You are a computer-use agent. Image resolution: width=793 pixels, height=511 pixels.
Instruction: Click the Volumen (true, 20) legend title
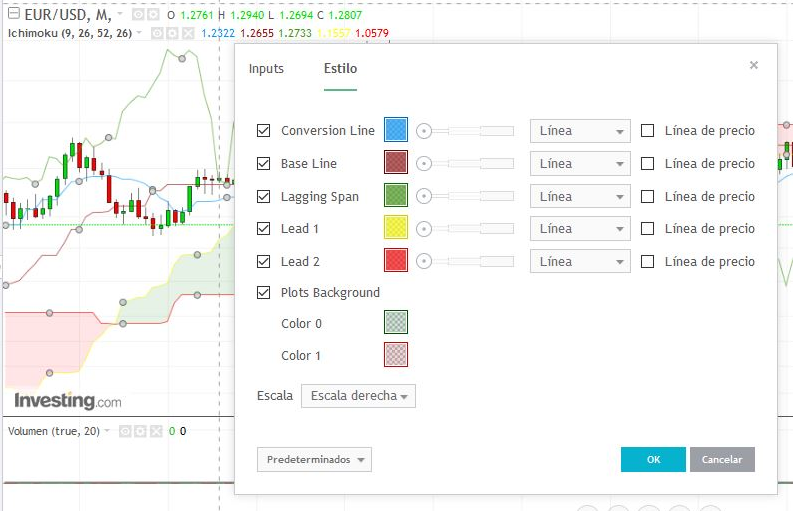tap(54, 431)
